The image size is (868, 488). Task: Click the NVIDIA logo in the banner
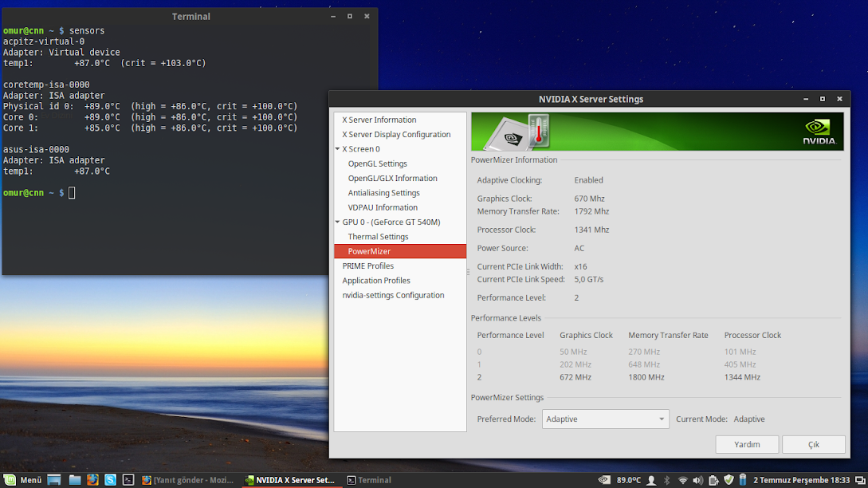point(819,132)
